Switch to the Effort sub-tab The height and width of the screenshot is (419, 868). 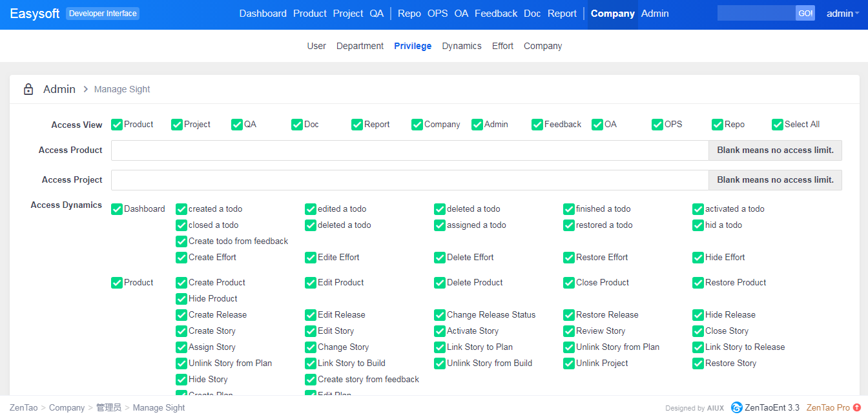[502, 46]
